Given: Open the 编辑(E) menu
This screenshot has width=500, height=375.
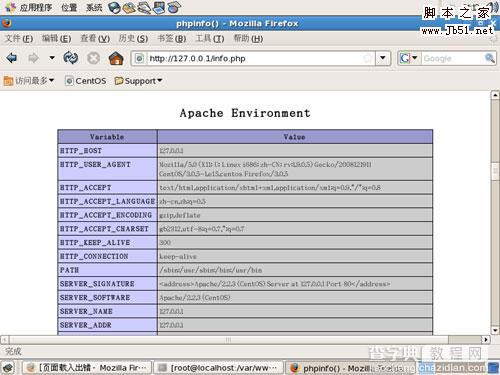Looking at the screenshot, I should click(x=56, y=39).
